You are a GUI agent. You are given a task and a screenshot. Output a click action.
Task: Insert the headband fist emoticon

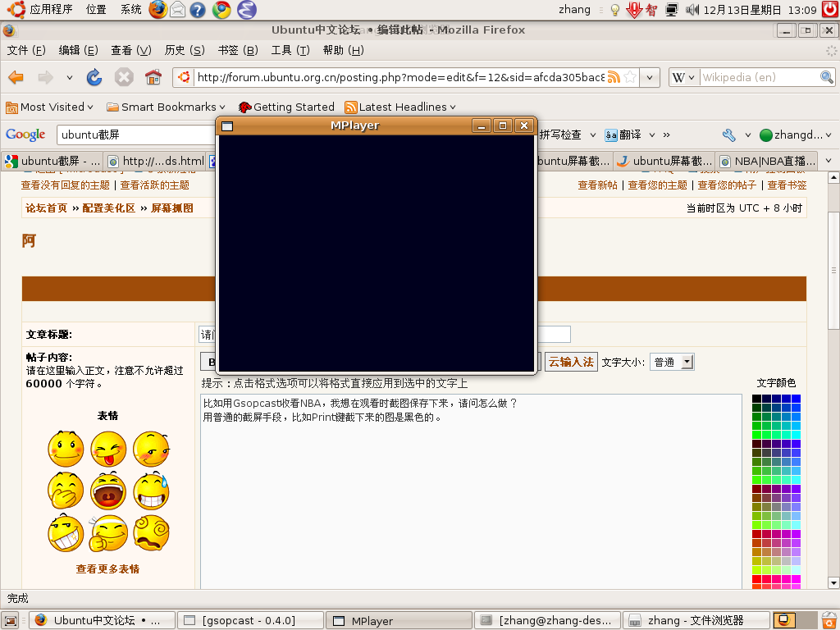pos(108,533)
